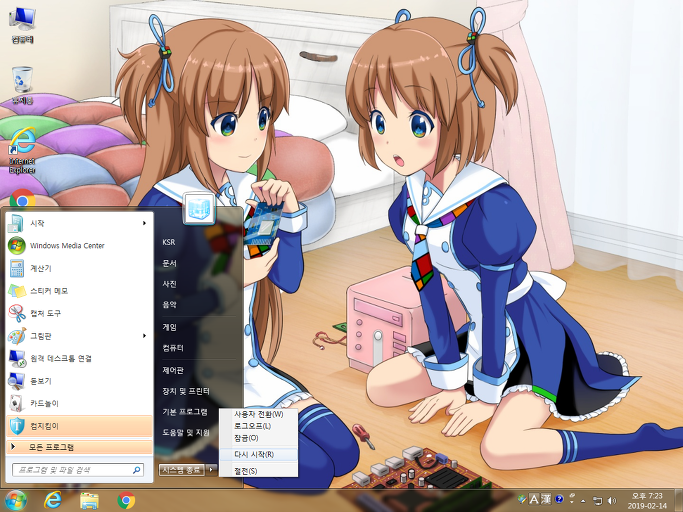Open 도움말 및 지원 help and support

pyautogui.click(x=186, y=432)
